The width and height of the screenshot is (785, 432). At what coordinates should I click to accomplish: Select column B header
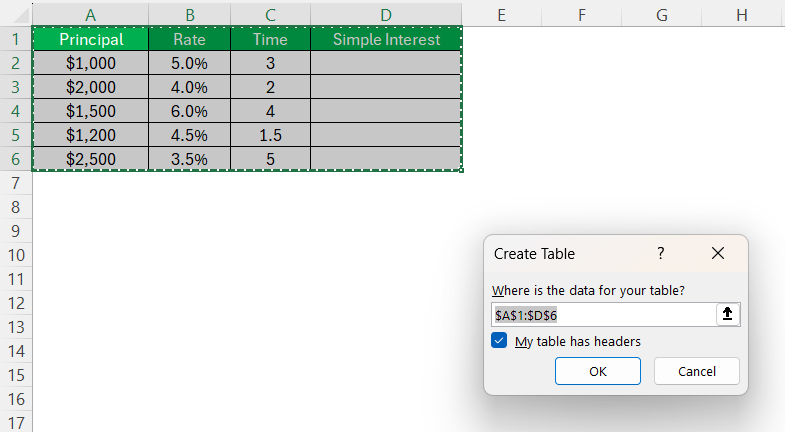click(x=190, y=15)
